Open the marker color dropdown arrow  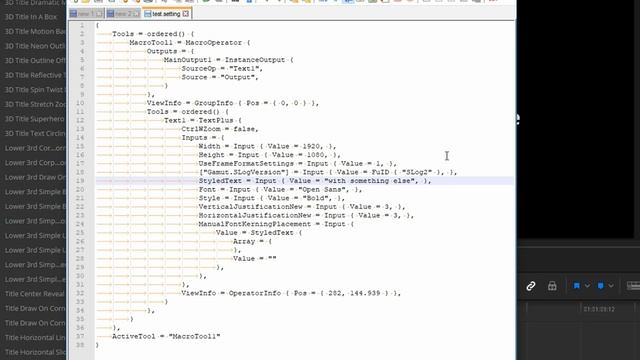(611, 286)
